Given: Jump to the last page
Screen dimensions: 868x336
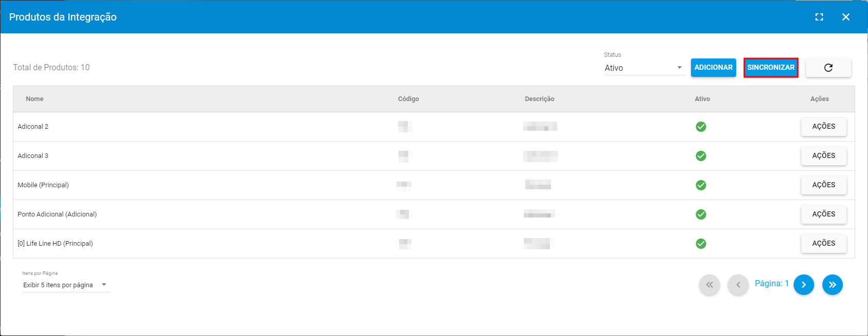Looking at the screenshot, I should (x=832, y=285).
